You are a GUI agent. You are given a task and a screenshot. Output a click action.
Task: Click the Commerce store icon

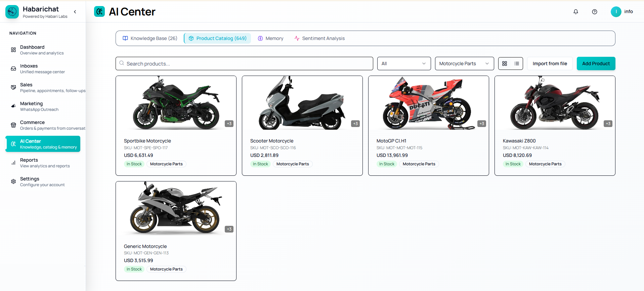(x=13, y=125)
